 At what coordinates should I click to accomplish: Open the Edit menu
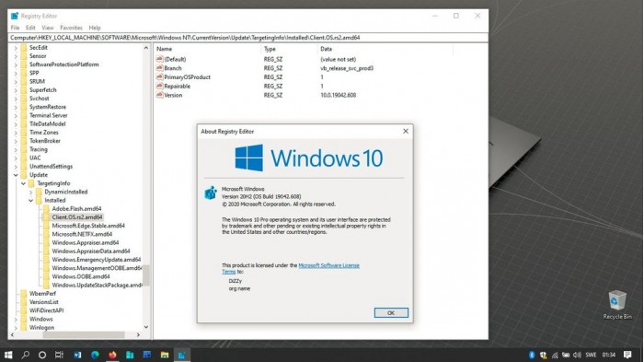click(30, 28)
